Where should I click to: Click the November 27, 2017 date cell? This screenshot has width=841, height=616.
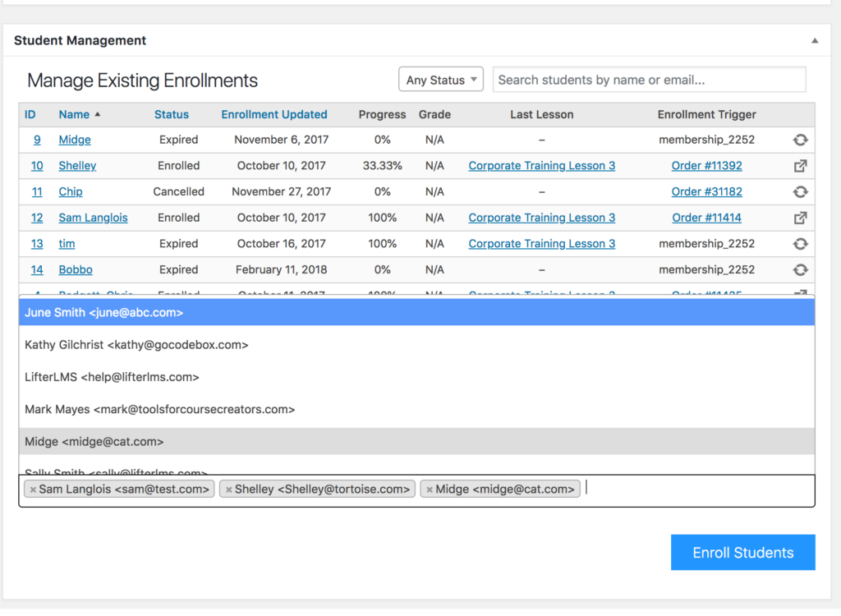281,191
